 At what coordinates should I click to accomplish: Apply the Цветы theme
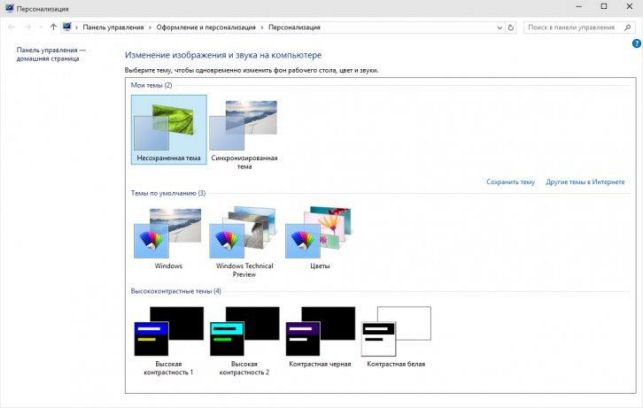click(x=320, y=238)
